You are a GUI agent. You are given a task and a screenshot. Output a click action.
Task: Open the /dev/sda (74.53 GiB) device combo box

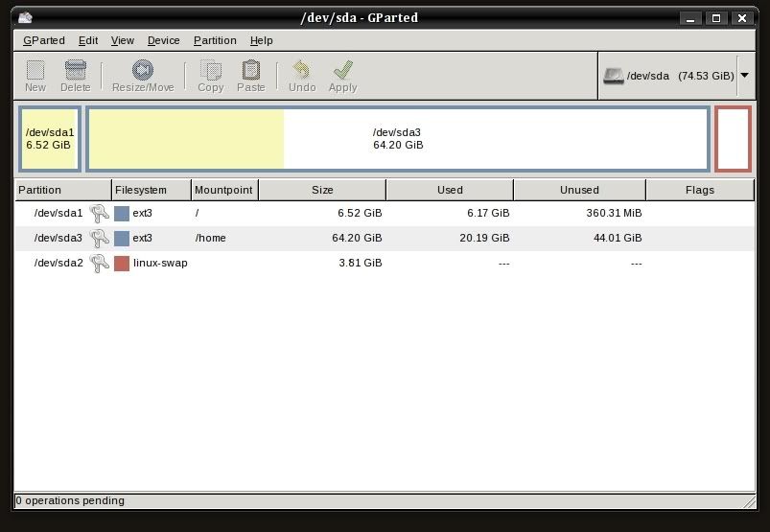676,76
